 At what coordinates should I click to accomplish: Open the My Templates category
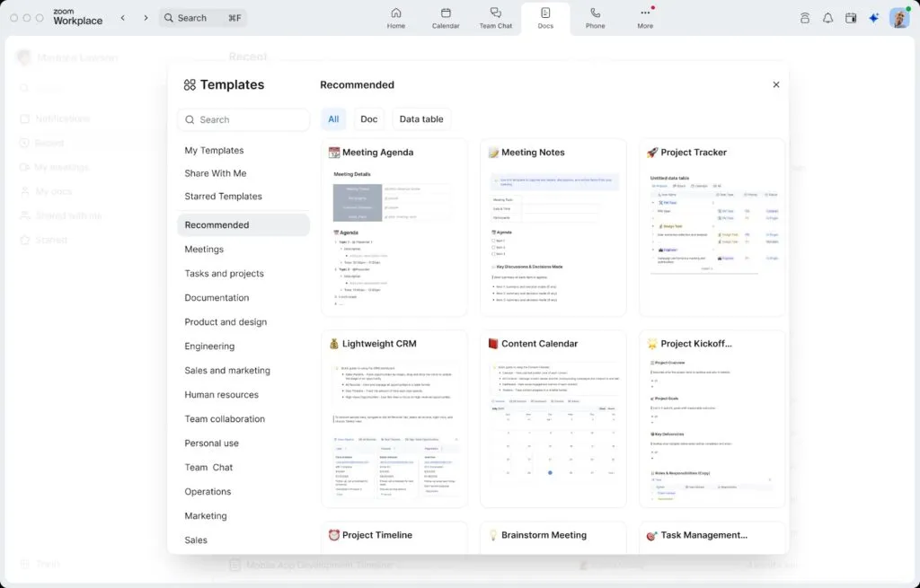214,151
